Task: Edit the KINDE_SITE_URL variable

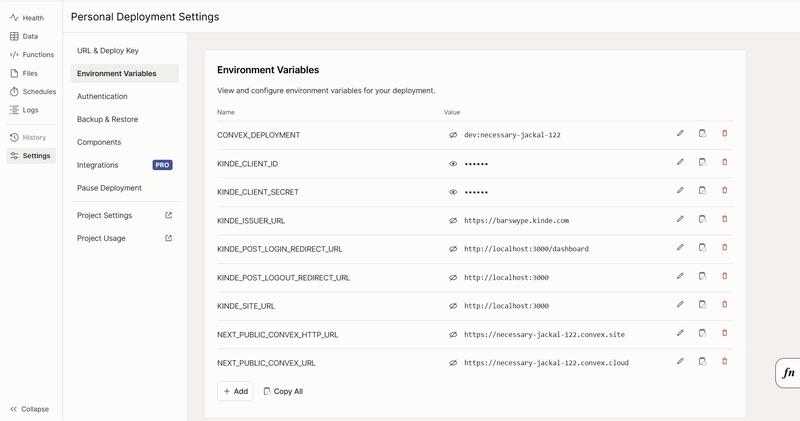Action: pyautogui.click(x=680, y=304)
